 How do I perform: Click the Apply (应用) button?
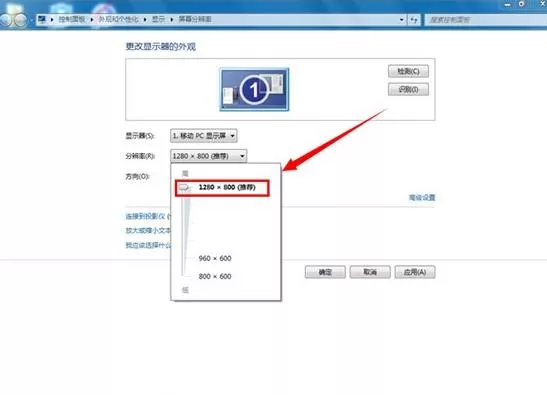click(x=415, y=272)
